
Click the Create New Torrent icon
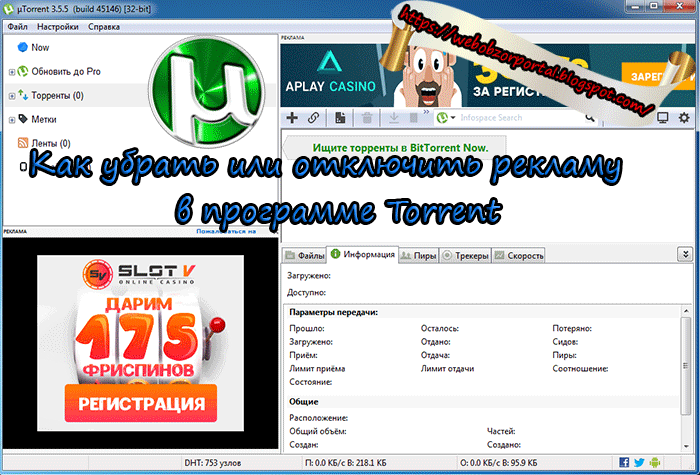point(340,118)
